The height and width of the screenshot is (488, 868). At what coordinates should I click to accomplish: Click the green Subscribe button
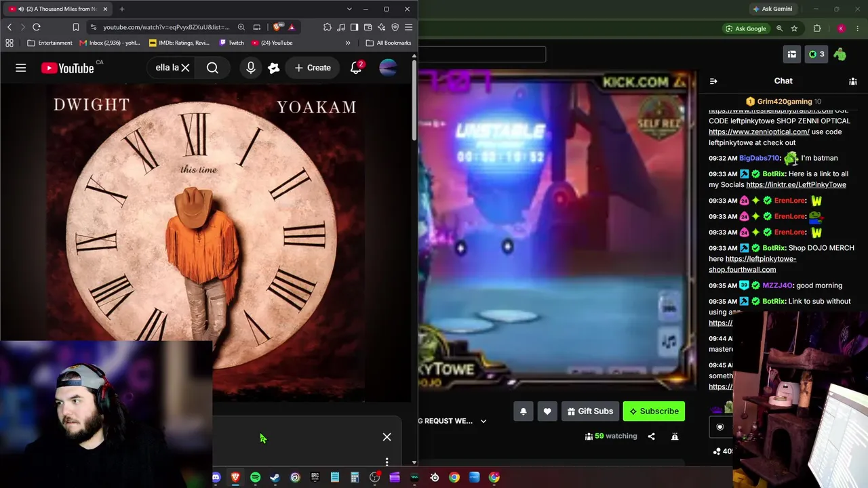coord(654,411)
